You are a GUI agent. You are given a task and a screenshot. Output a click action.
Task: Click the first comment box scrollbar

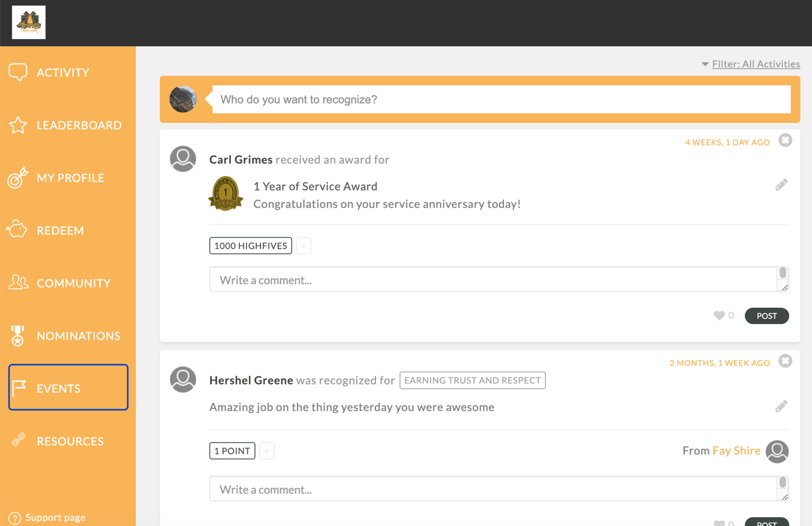[x=783, y=273]
